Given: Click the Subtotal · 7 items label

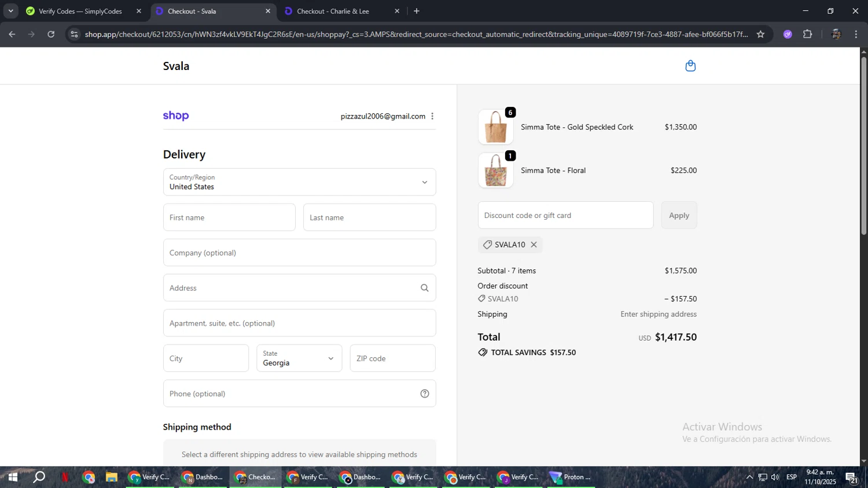Looking at the screenshot, I should click(507, 271).
